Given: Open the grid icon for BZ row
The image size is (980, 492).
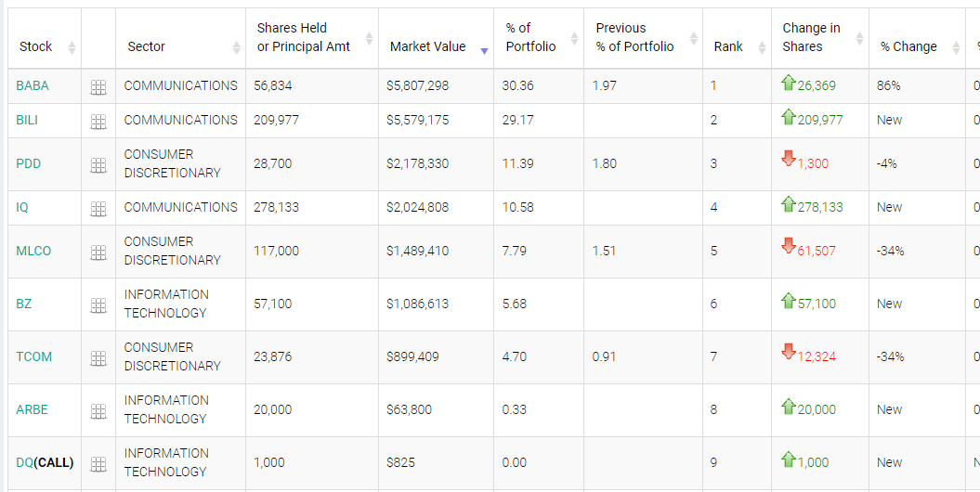Looking at the screenshot, I should (x=98, y=305).
